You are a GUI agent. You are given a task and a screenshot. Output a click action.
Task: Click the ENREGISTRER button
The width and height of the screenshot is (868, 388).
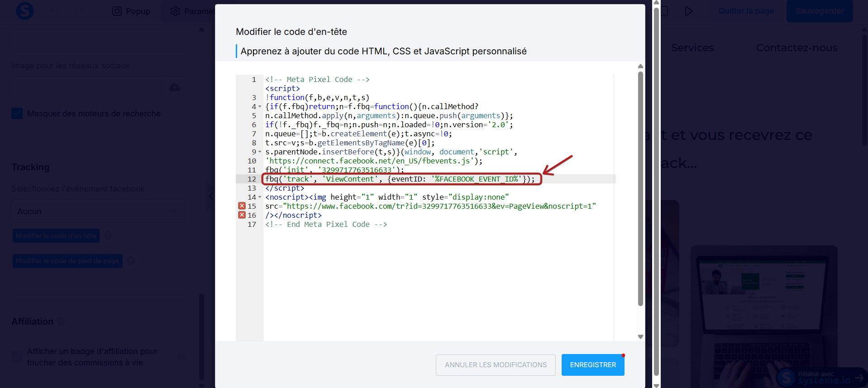tap(593, 365)
